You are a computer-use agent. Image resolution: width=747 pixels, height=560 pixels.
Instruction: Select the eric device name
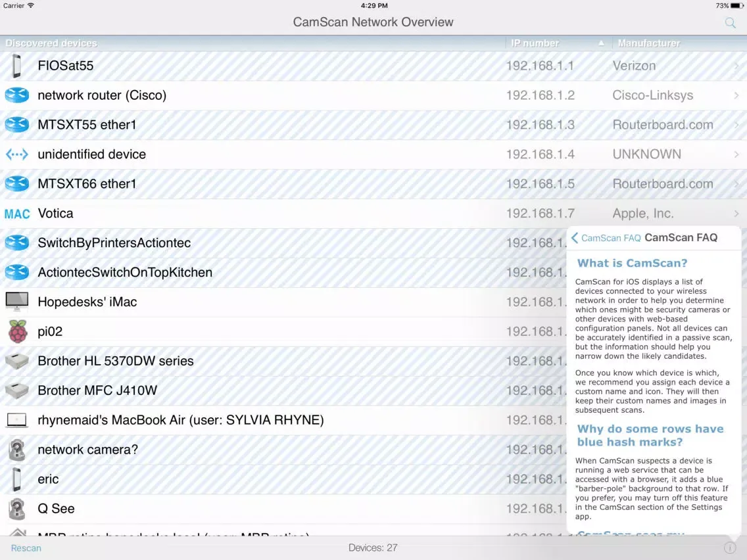click(48, 479)
